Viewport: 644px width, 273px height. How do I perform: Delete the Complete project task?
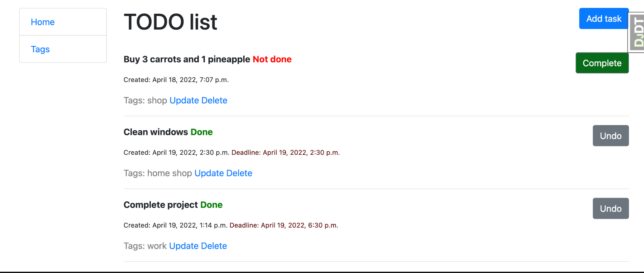[x=214, y=246]
